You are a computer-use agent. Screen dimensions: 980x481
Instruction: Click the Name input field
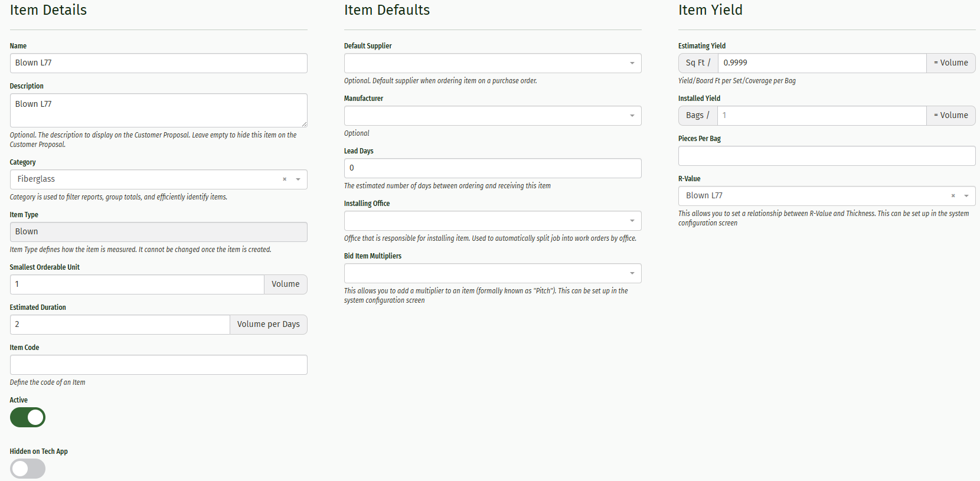(158, 63)
